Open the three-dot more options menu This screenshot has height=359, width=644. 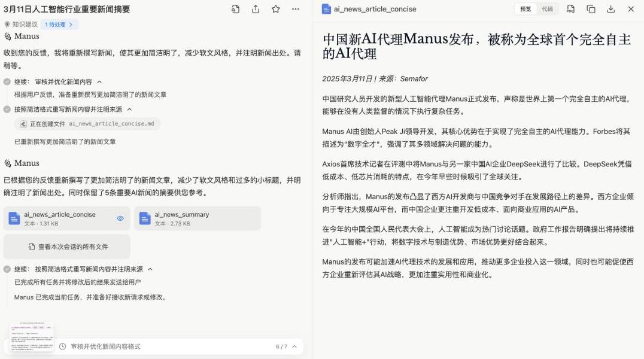pyautogui.click(x=296, y=9)
